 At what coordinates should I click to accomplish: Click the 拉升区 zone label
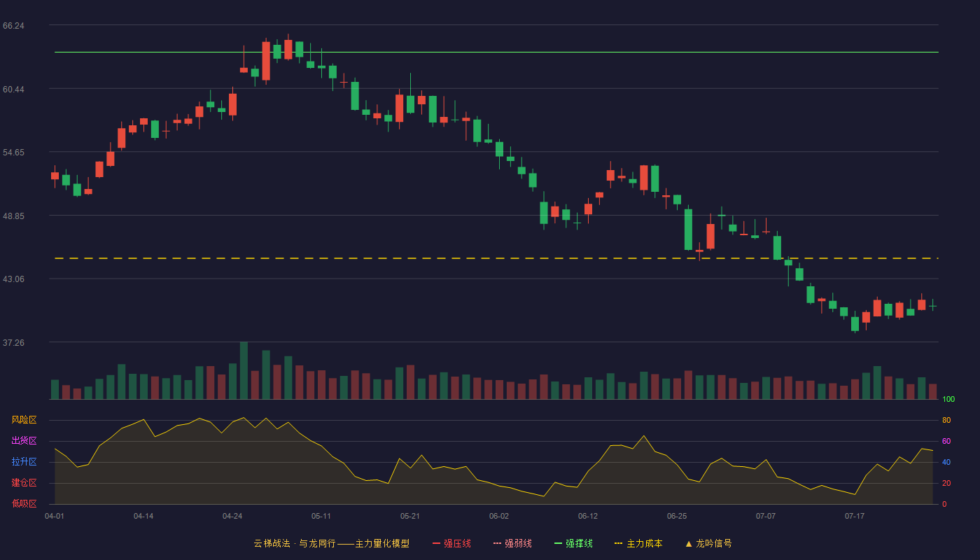tap(24, 462)
